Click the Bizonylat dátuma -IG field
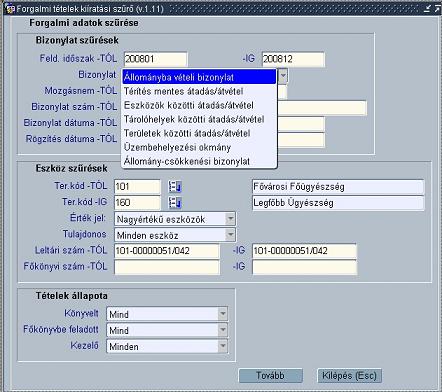The image size is (442, 392). (x=301, y=124)
